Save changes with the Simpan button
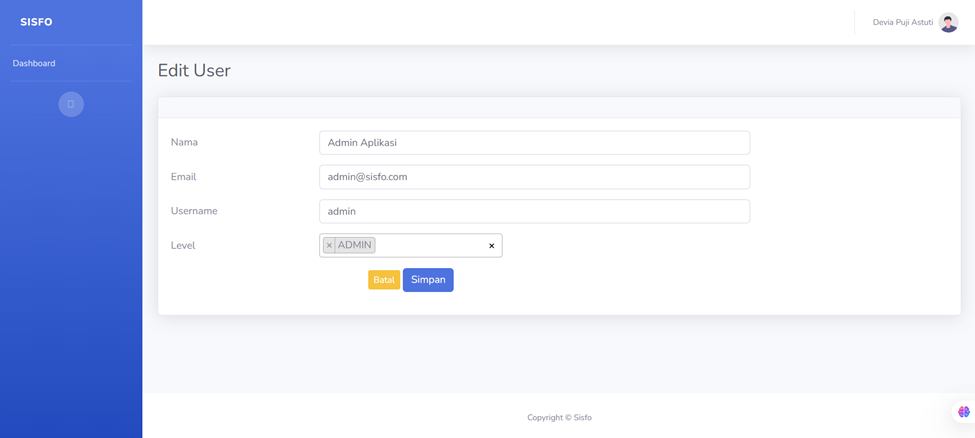The height and width of the screenshot is (438, 975). (x=428, y=280)
